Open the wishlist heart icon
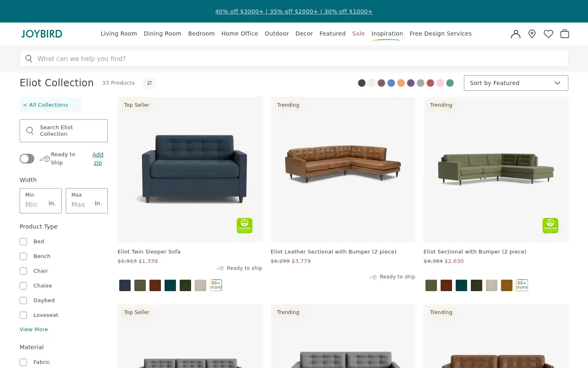The width and height of the screenshot is (588, 368). click(548, 34)
